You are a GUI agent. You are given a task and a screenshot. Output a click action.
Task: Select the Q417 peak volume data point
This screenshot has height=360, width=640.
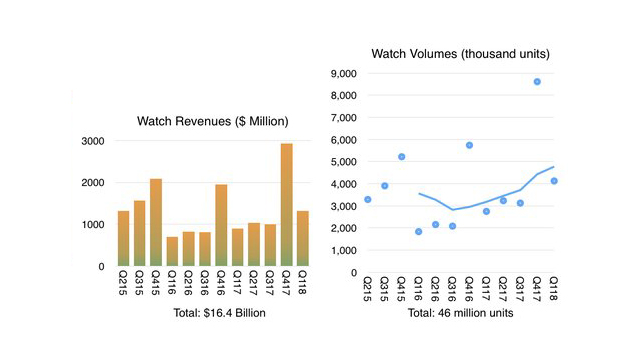coord(537,82)
